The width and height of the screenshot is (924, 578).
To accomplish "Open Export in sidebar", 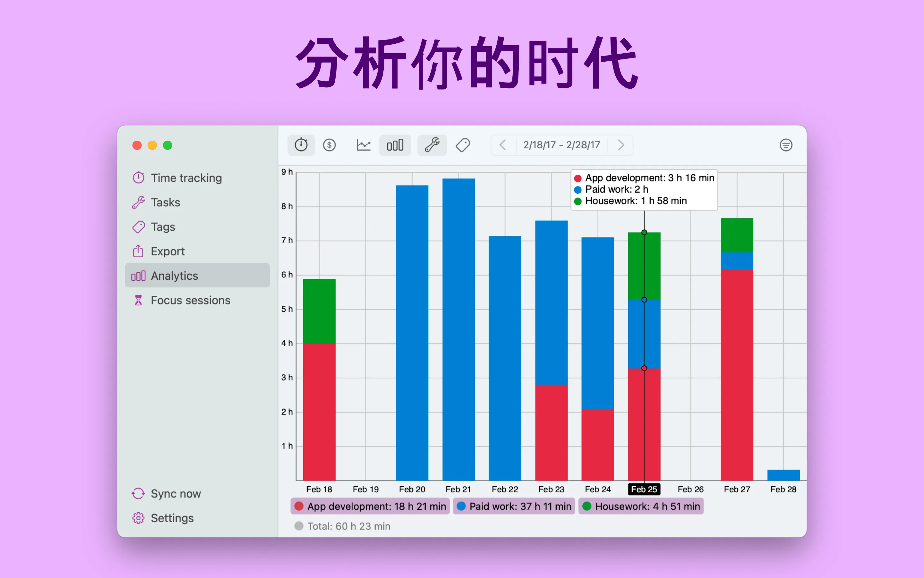I will click(x=197, y=251).
